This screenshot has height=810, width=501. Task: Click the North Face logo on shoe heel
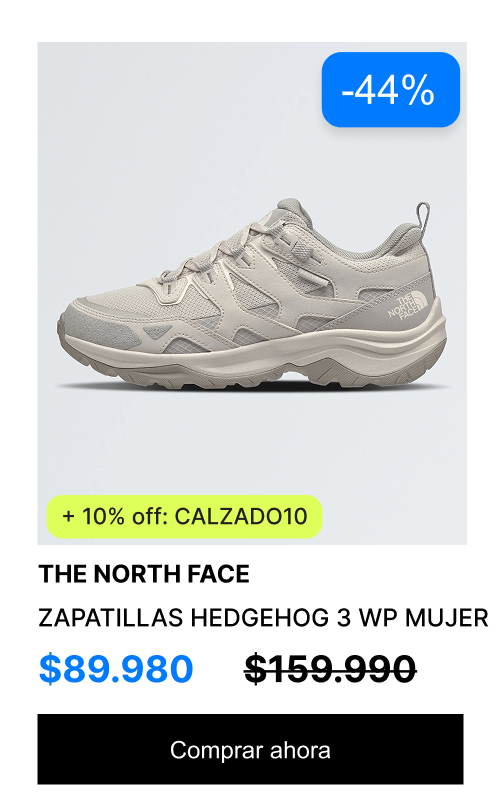coord(408,306)
